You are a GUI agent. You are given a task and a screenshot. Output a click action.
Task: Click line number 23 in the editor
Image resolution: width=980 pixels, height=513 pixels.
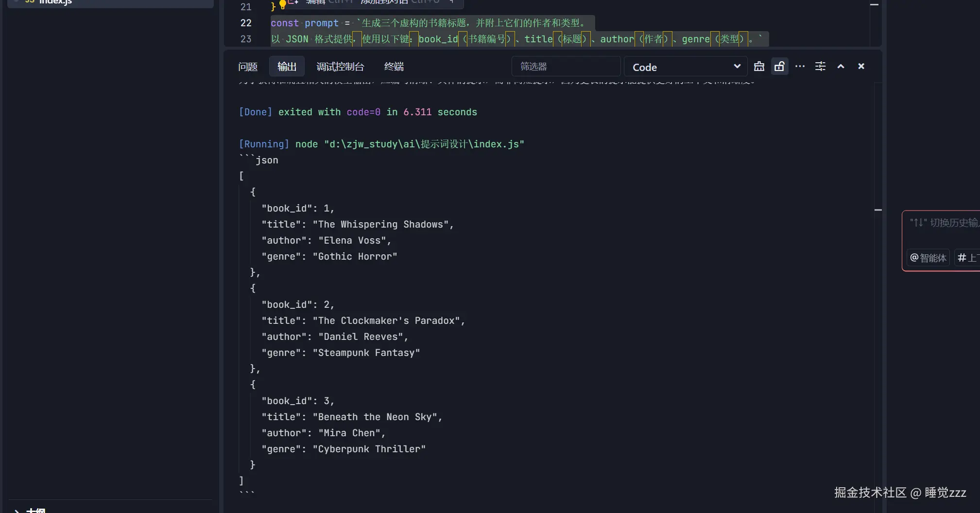(246, 39)
